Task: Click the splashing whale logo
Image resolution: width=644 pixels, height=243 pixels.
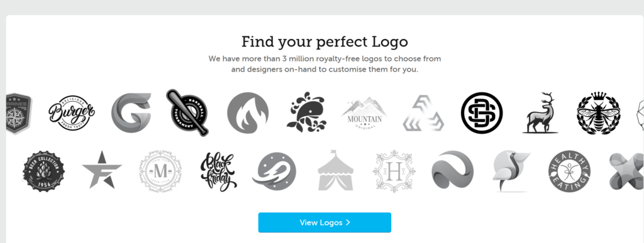Action: pyautogui.click(x=306, y=112)
